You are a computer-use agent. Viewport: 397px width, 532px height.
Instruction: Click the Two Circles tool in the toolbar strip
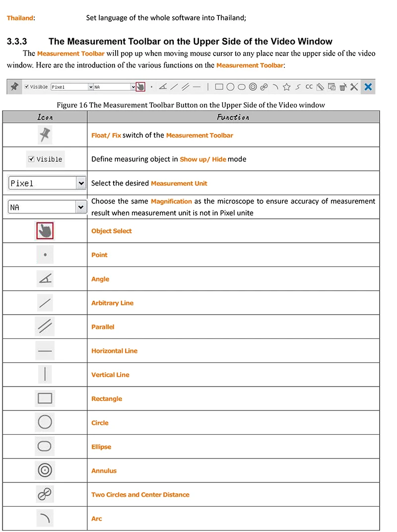pos(264,87)
